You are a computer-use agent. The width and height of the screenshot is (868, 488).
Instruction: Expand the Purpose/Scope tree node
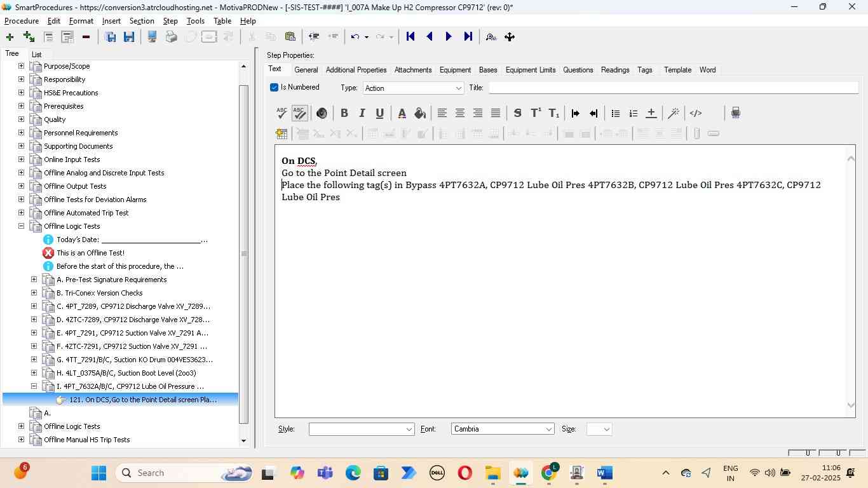21,66
